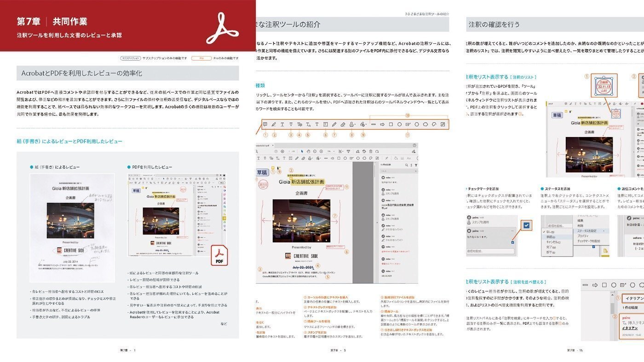Screen dimensions: 644x362
Task: Click the sticky note icon in the enlarged annotation toolbar
Action: (x=265, y=124)
